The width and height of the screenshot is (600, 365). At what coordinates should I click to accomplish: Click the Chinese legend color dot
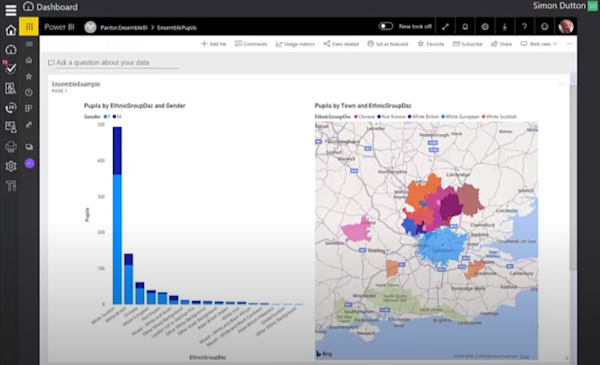pos(356,116)
